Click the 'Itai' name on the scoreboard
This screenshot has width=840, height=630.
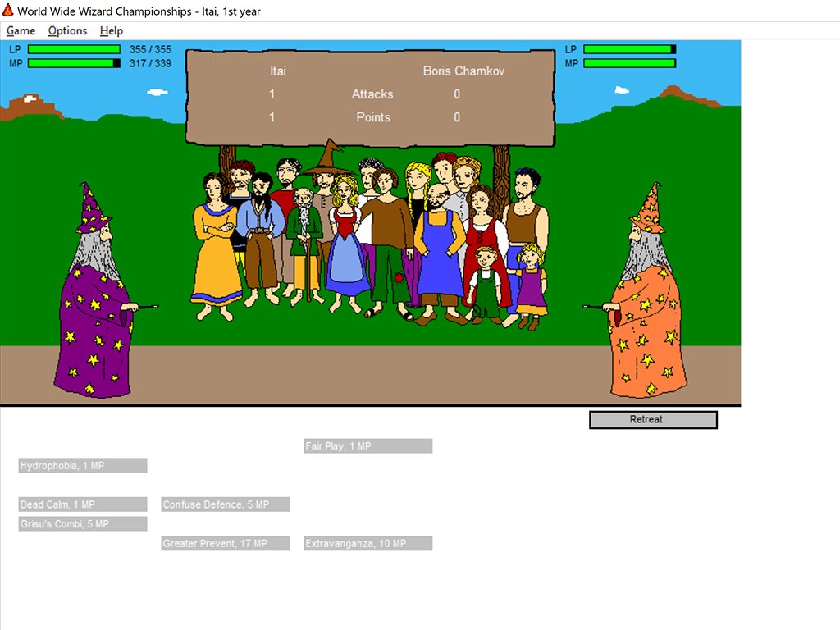pos(277,71)
